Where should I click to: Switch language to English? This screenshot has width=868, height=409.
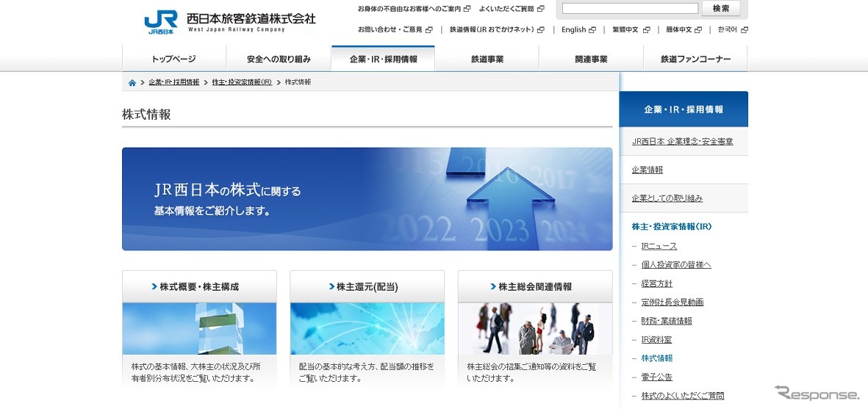573,30
